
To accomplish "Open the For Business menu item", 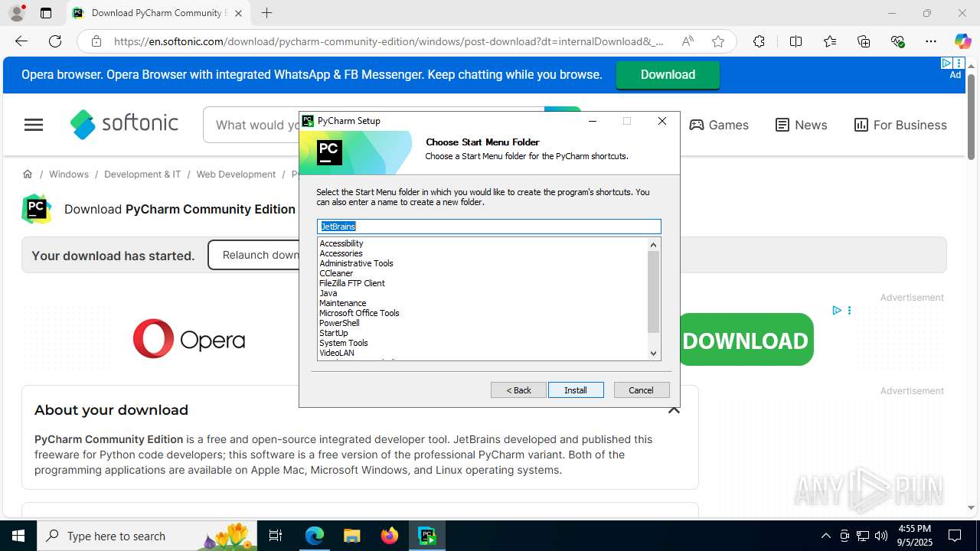I will point(900,125).
